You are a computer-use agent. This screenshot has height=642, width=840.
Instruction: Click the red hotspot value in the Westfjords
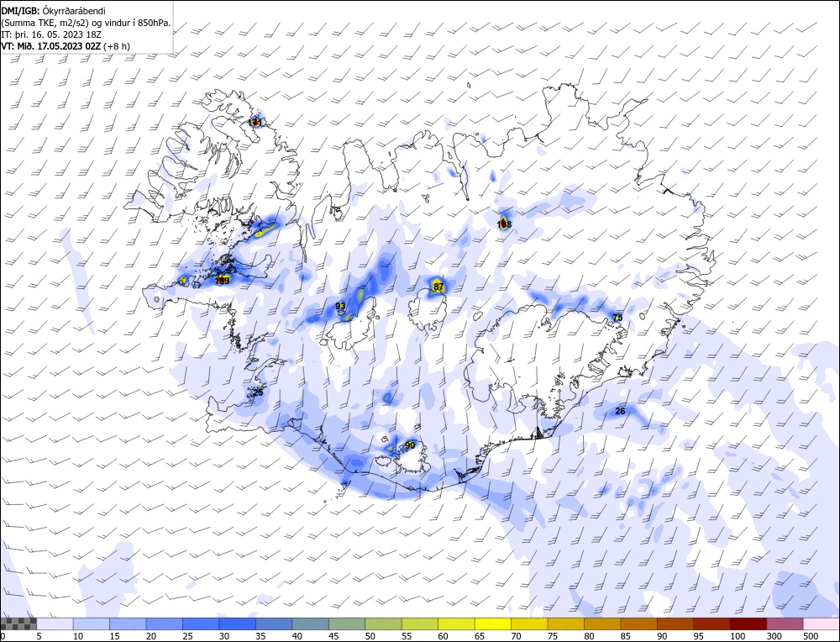(255, 123)
